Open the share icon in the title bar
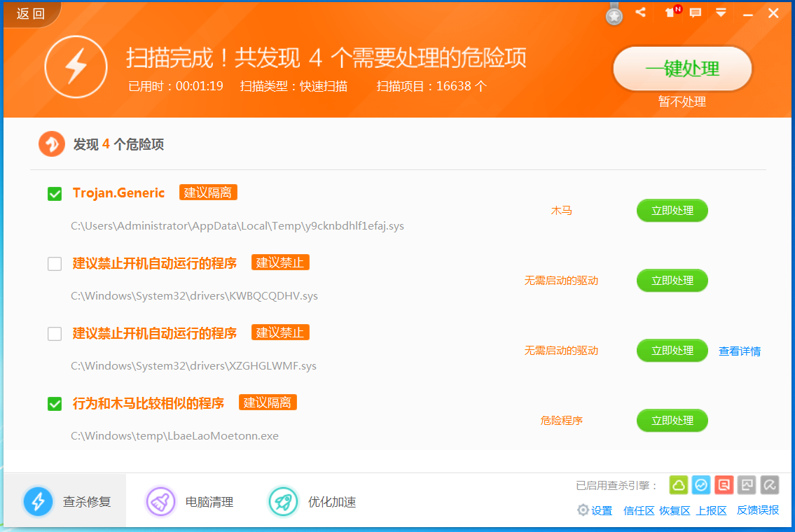The width and height of the screenshot is (795, 532). coord(640,13)
